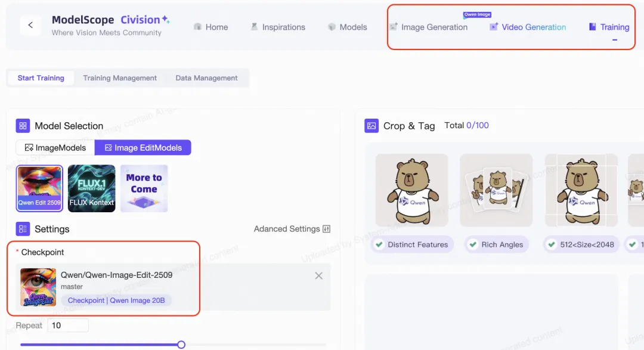Open the Models page
This screenshot has width=644, height=350.
347,27
